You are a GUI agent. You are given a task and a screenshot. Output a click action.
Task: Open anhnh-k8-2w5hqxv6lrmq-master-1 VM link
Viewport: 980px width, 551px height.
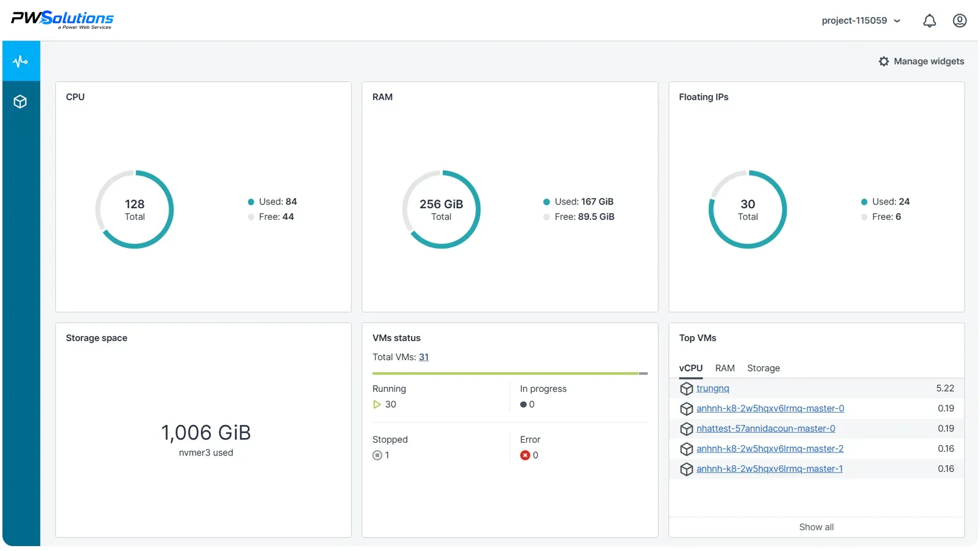pos(769,470)
